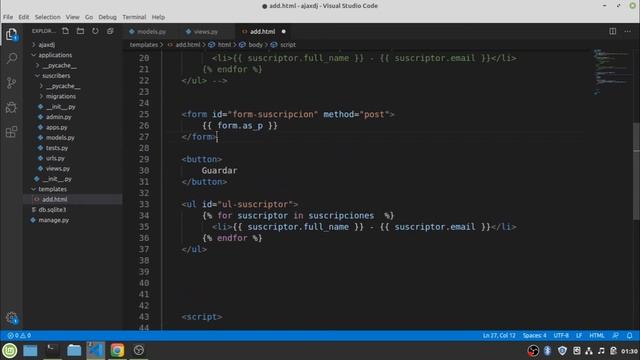Click Spaces: 4 indentation setting
This screenshot has width=640, height=360.
[534, 336]
